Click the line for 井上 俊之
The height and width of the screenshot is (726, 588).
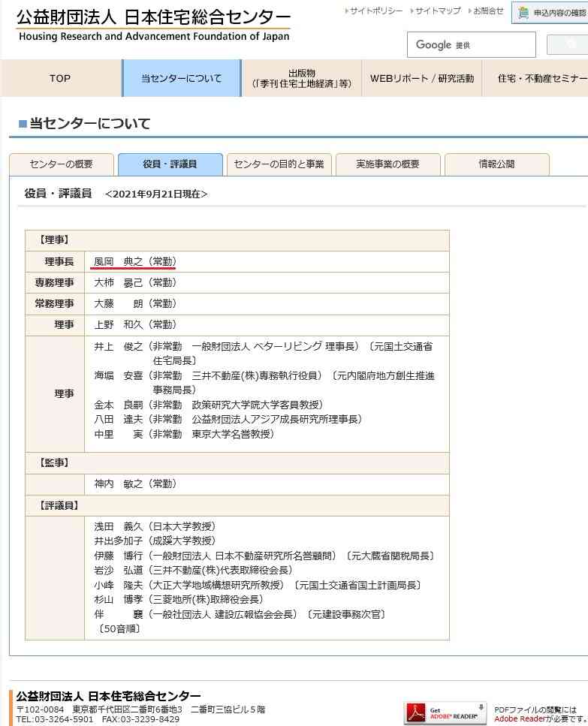coord(263,353)
